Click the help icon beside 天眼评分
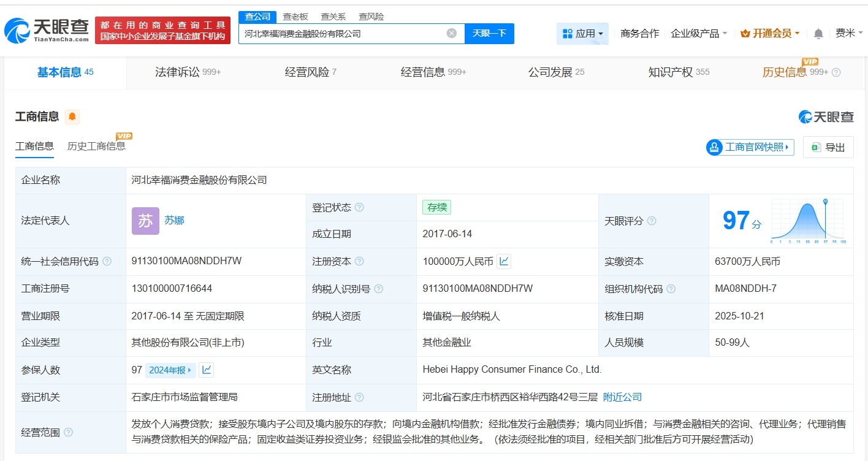868x461 pixels. pyautogui.click(x=653, y=221)
